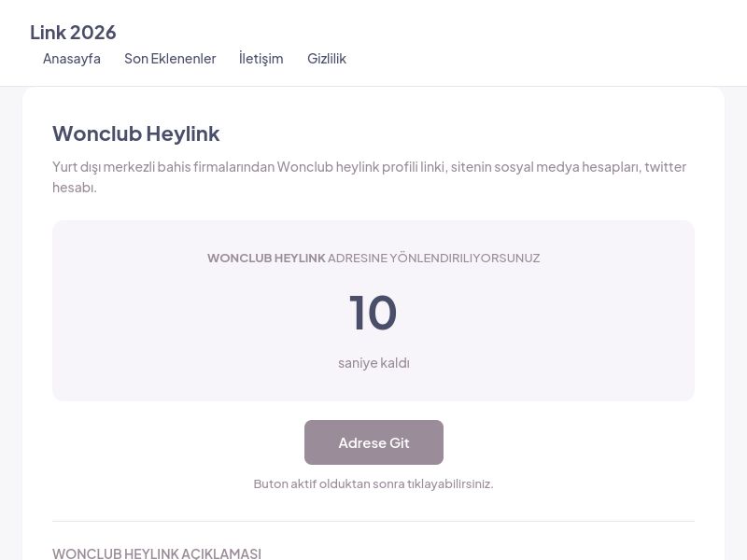
Task: Select the Wonclub Heylink page heading
Action: coord(135,133)
